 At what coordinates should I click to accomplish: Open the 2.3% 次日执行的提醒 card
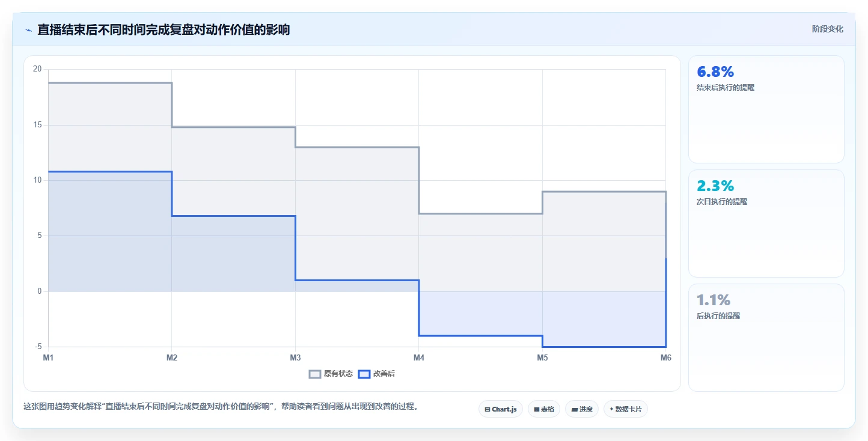[766, 224]
